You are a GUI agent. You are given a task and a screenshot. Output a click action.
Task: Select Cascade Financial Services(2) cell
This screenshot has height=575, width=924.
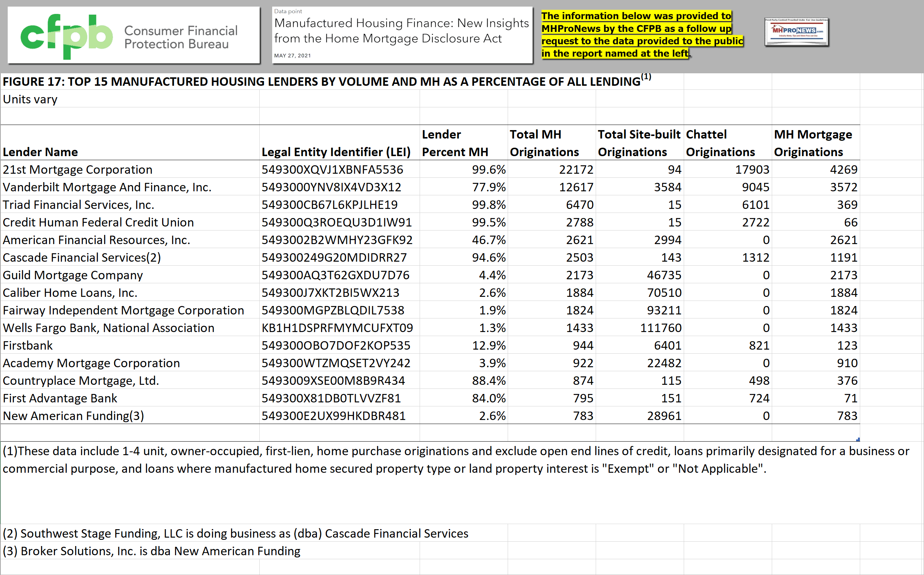pos(82,258)
